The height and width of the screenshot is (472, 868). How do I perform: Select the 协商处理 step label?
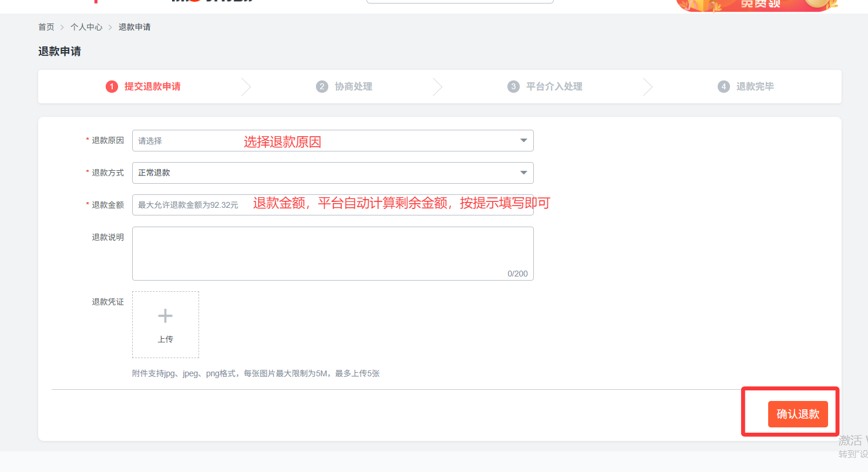[354, 87]
